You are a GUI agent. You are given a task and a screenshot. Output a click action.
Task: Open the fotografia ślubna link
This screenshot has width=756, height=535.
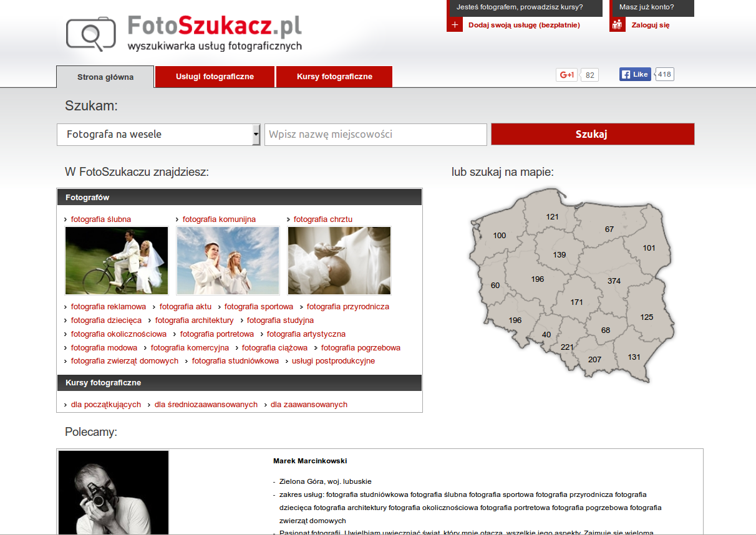(x=101, y=219)
